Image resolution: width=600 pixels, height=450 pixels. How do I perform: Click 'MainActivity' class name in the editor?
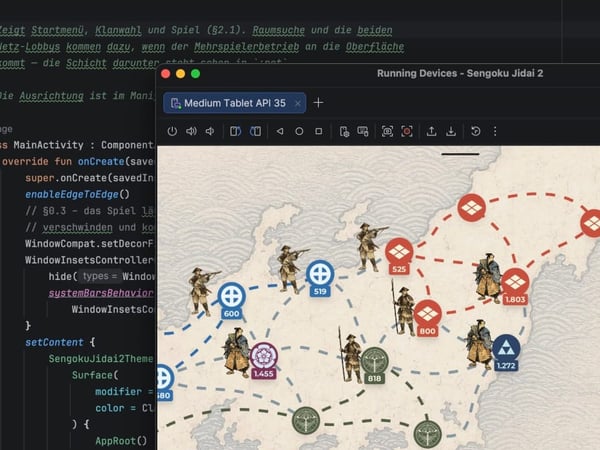click(48, 145)
